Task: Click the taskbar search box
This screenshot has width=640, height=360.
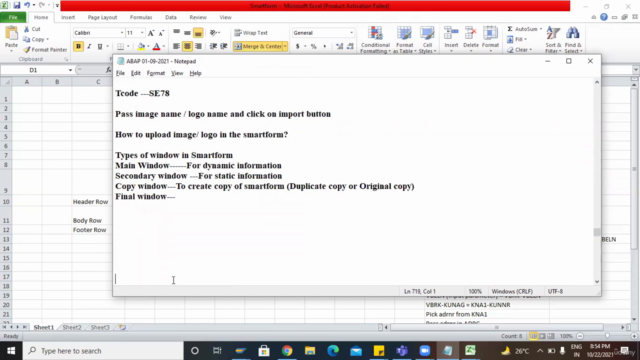Action: (x=103, y=351)
